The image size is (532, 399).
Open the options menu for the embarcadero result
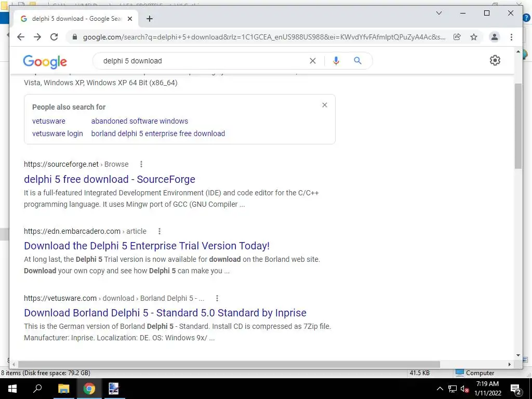[159, 231]
